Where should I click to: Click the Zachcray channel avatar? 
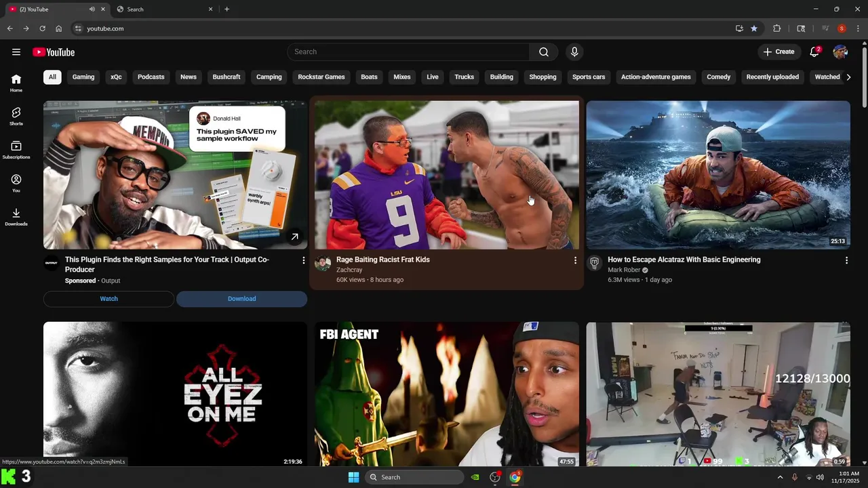(323, 264)
